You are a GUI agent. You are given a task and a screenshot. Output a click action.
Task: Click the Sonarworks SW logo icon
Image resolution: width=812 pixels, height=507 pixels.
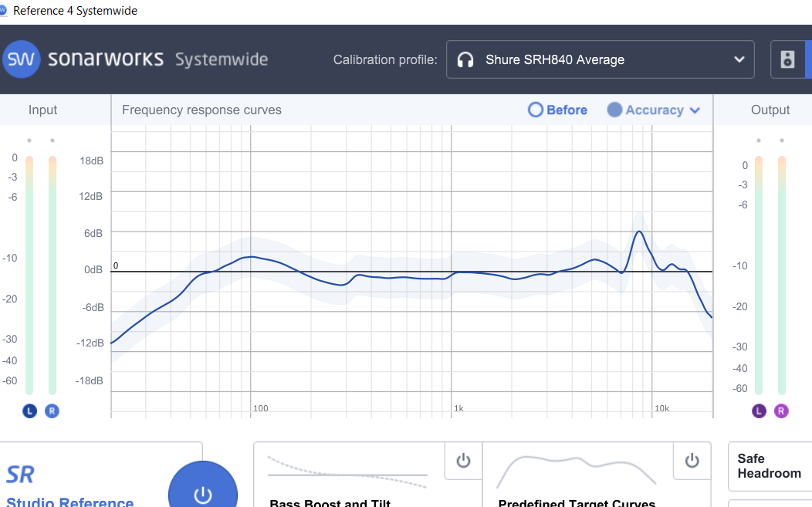(22, 59)
